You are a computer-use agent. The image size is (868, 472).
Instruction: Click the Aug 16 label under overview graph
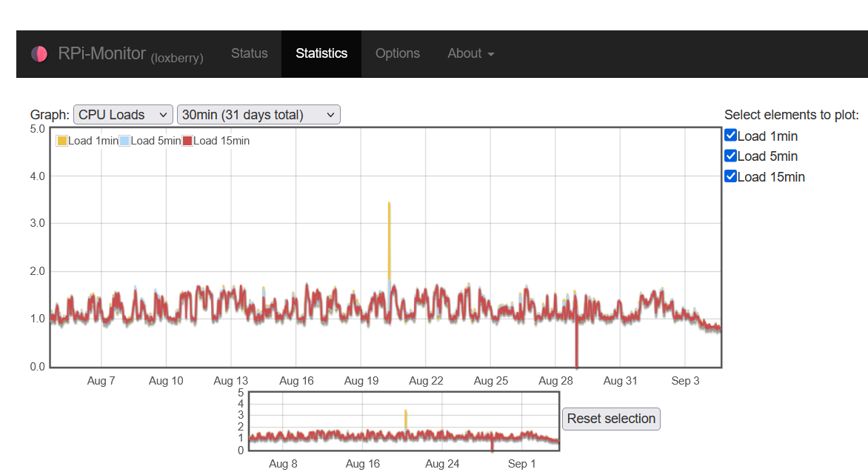tap(363, 464)
